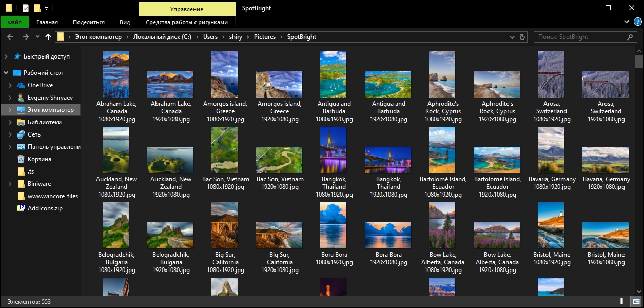Click SpotBright breadcrumb segment
The height and width of the screenshot is (308, 644).
pyautogui.click(x=302, y=37)
